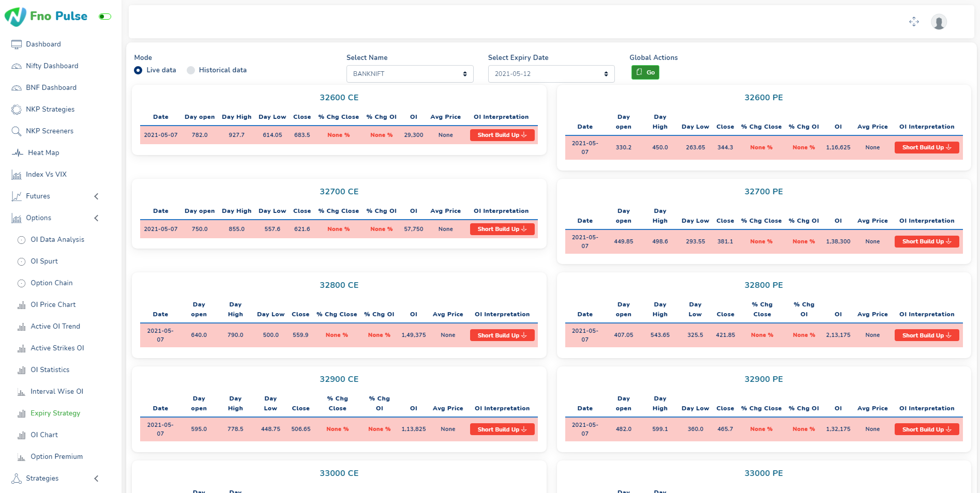Select the Live data radio button
The width and height of the screenshot is (980, 493).
(x=138, y=70)
